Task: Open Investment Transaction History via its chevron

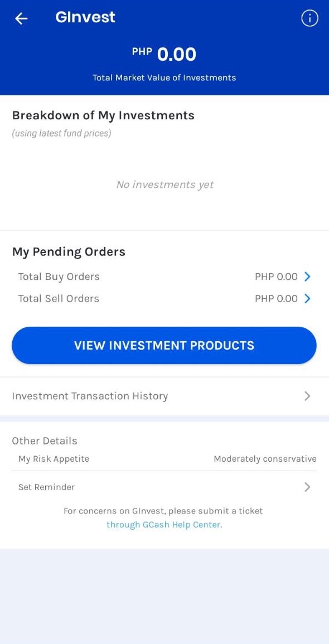Action: click(307, 396)
